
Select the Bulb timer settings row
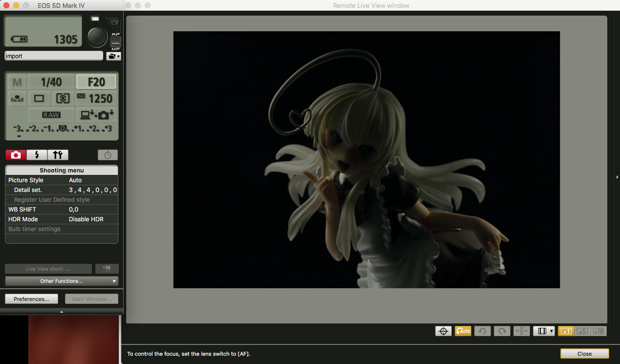[62, 229]
